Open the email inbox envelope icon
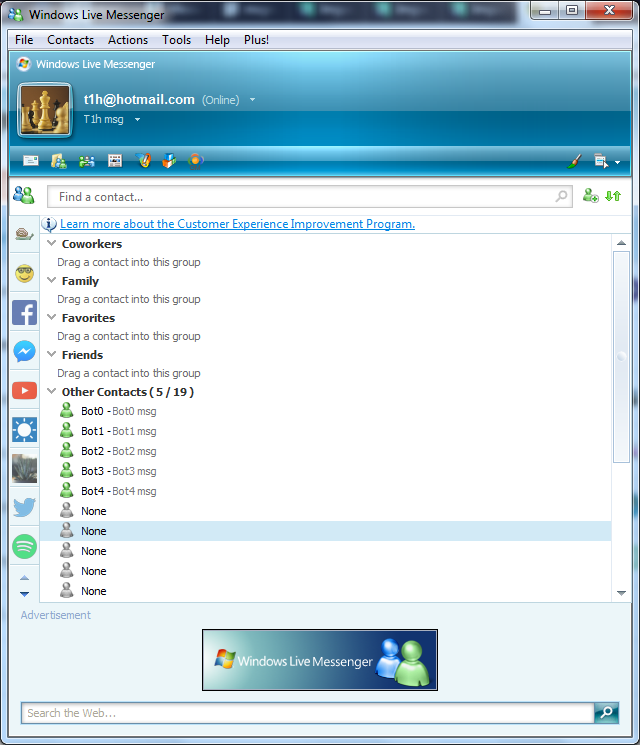 (x=31, y=161)
